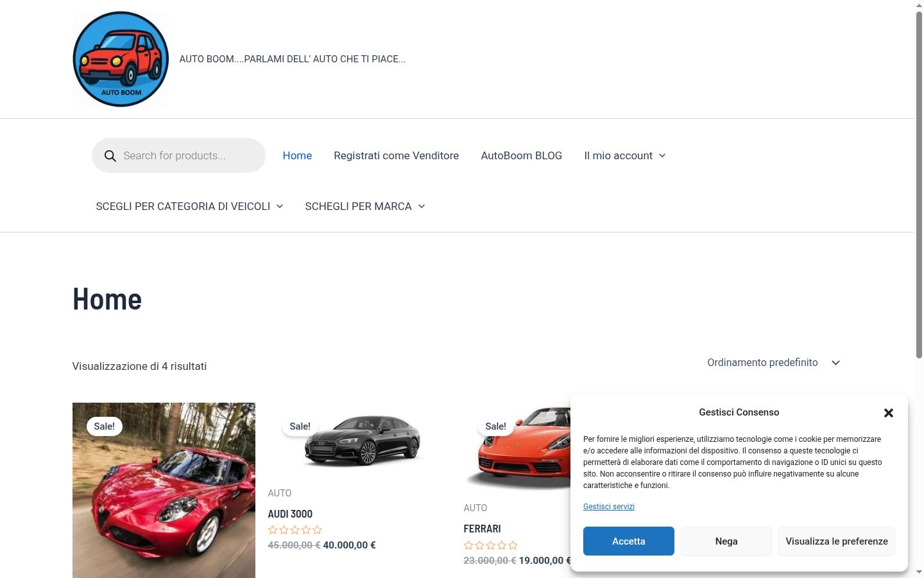Click the Ferrari old price 23.000,00 €

490,561
